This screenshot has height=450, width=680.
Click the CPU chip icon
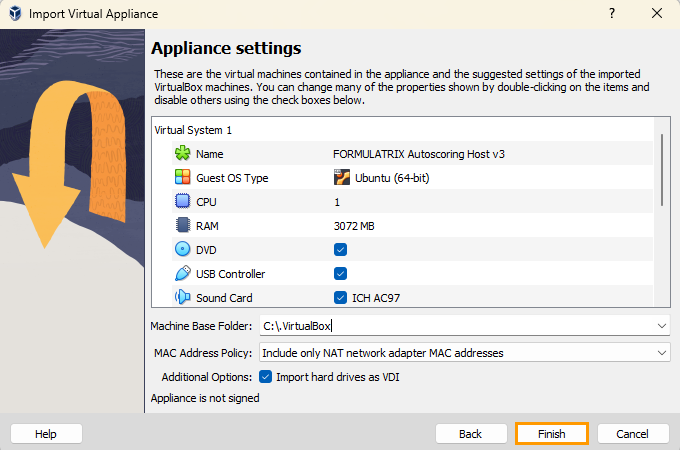183,202
